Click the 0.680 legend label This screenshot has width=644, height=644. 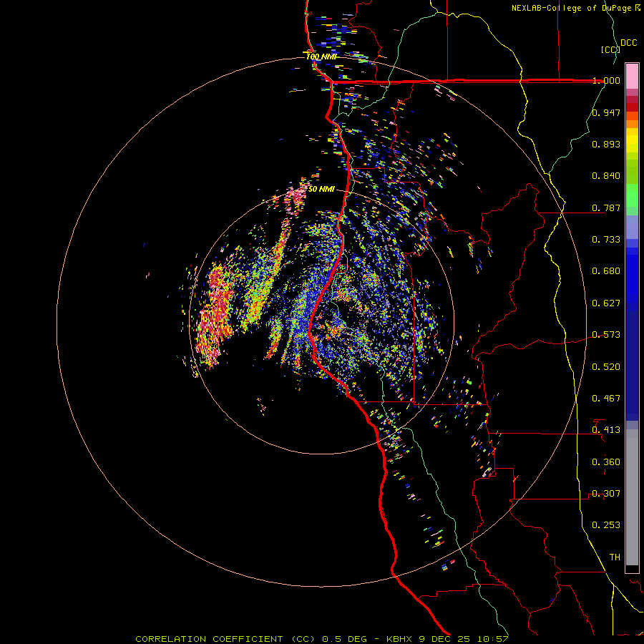606,271
